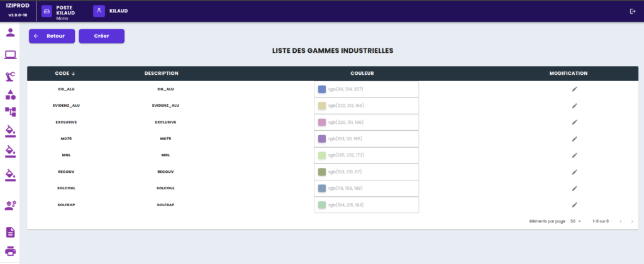Edit the CG_ALU row with pencil icon

click(575, 89)
